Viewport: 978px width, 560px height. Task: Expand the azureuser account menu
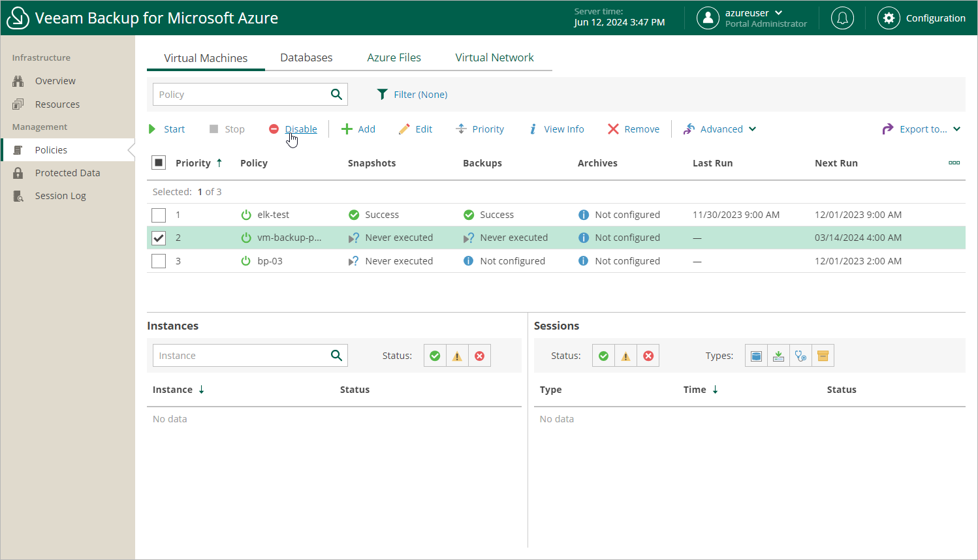pyautogui.click(x=753, y=13)
